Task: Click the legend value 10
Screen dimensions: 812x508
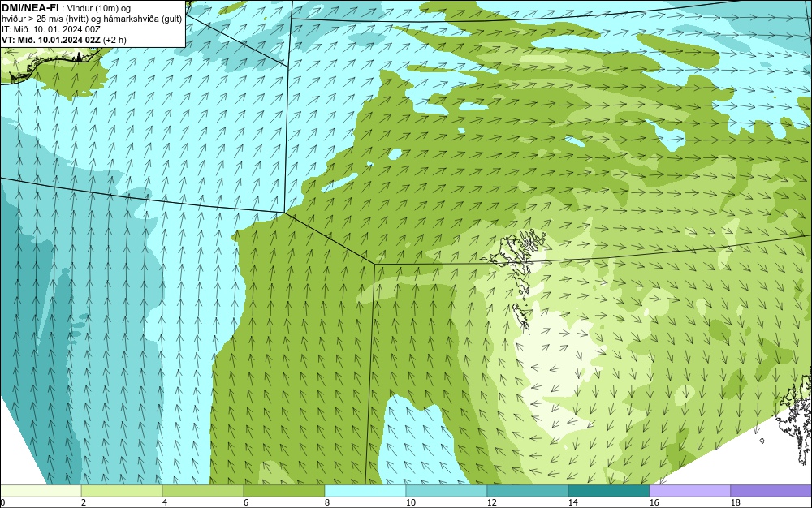Action: point(410,502)
